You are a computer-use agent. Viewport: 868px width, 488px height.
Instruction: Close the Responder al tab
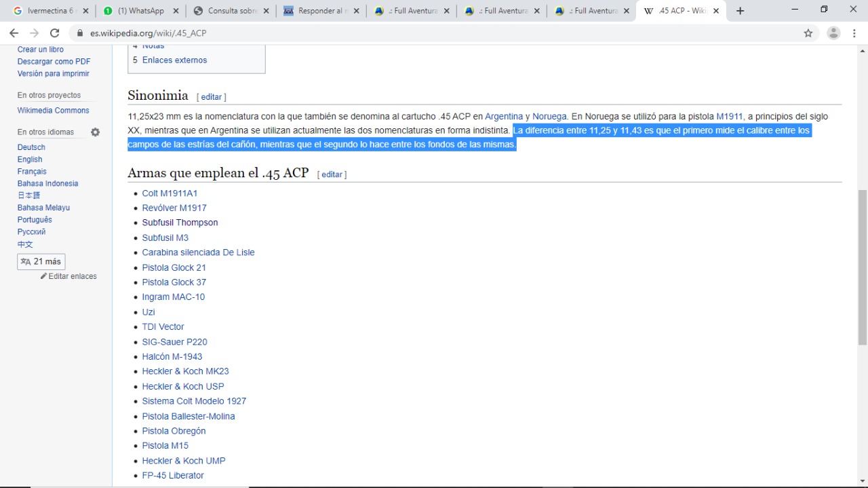[x=356, y=11]
